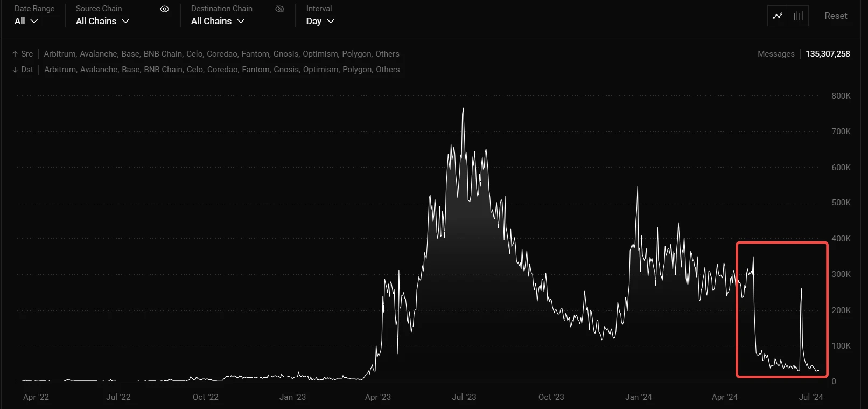868x409 pixels.
Task: Expand the Destination Chain All Chains dropdown
Action: pyautogui.click(x=218, y=21)
